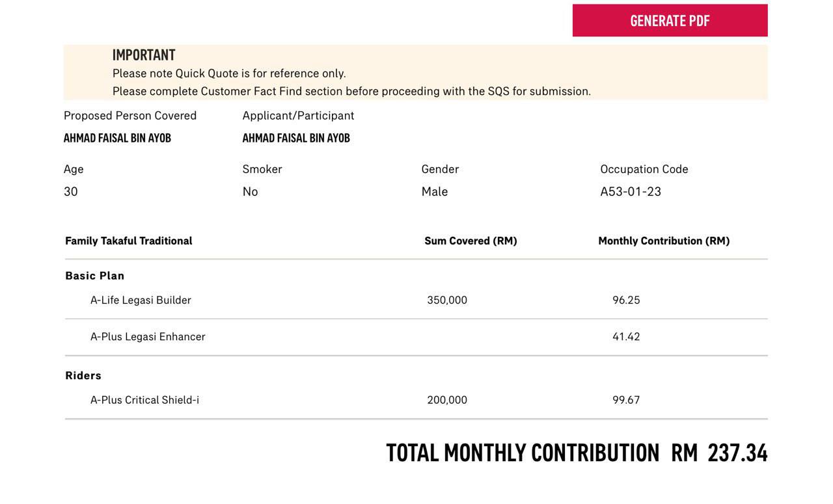Viewport: 833px width, 504px height.
Task: Click the total monthly contribution RM 237.34
Action: [x=719, y=453]
